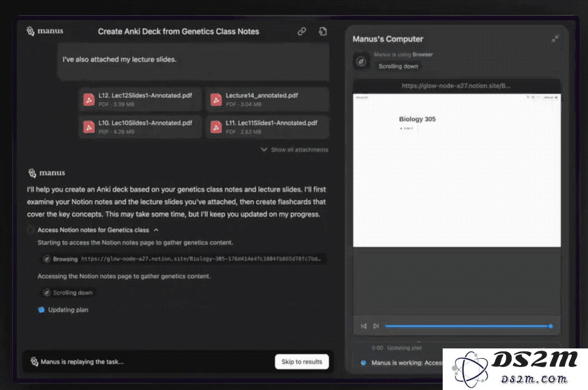The width and height of the screenshot is (588, 390).
Task: Click the message I've also attached my lecture slides
Action: pos(119,59)
